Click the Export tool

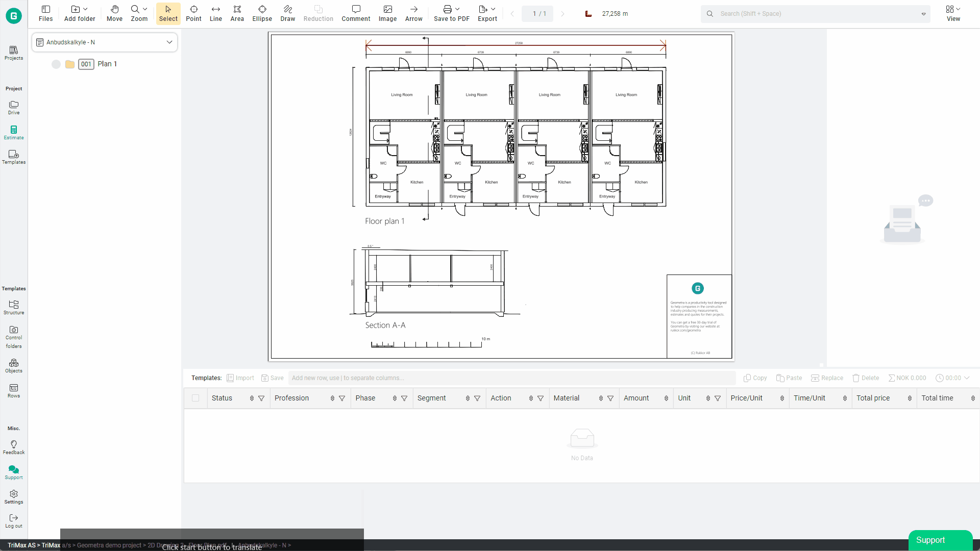487,14
